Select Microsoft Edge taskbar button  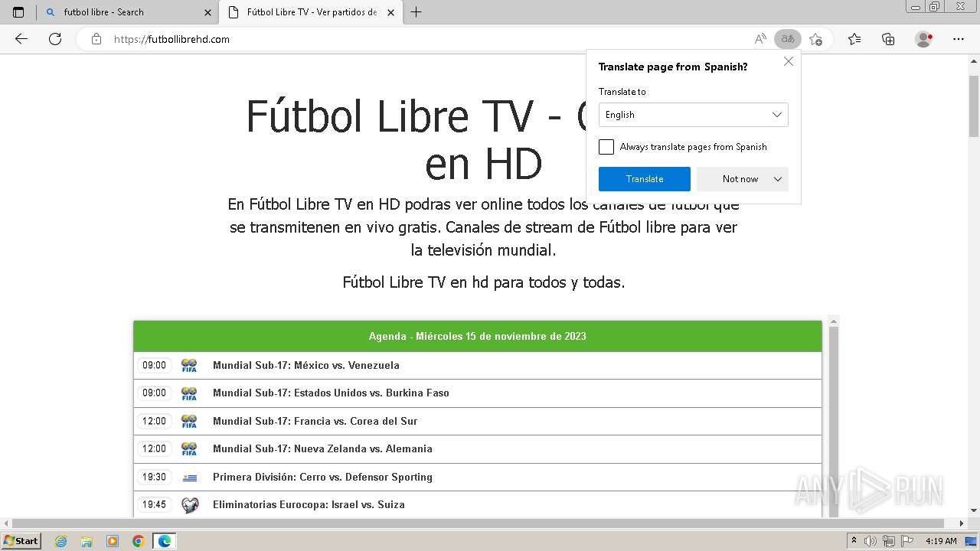(165, 541)
